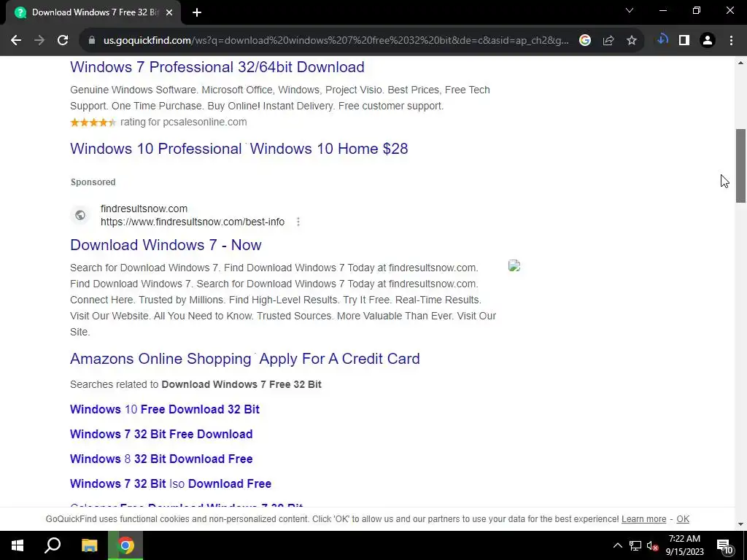
Task: Show hidden system tray icons
Action: (617, 545)
